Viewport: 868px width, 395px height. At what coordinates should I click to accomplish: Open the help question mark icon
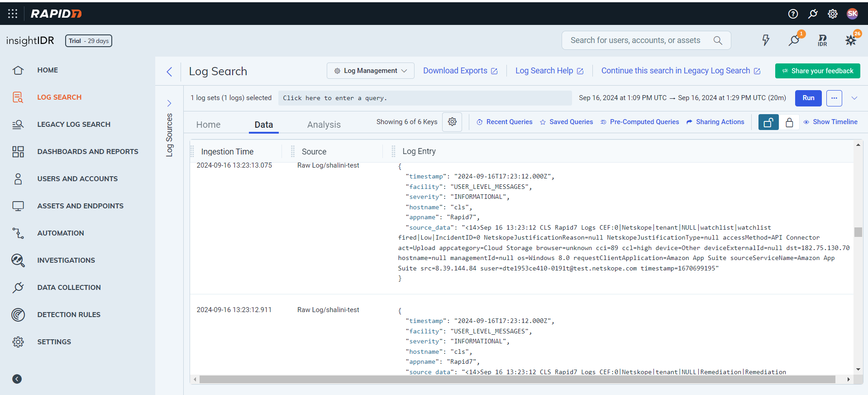793,14
